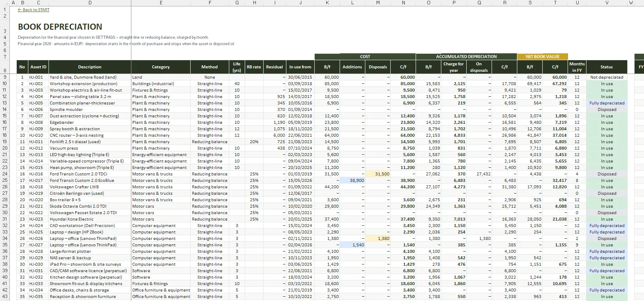Screen dimensions: 644x301
Task: Select charge for year 7,013
Action: pos(454,219)
